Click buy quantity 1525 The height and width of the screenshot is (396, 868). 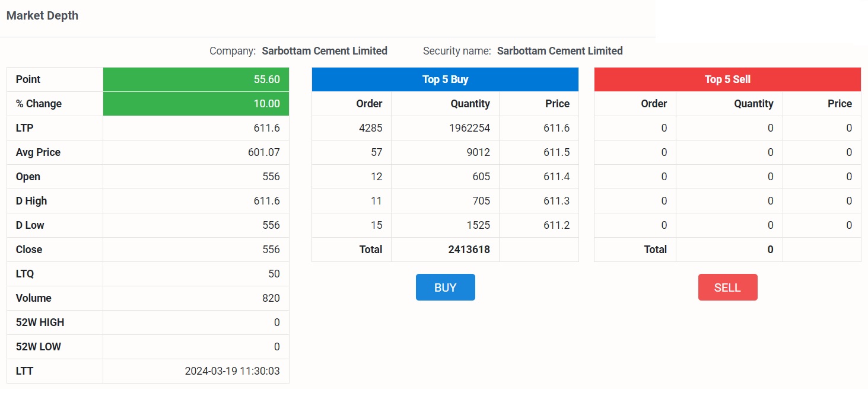click(478, 225)
